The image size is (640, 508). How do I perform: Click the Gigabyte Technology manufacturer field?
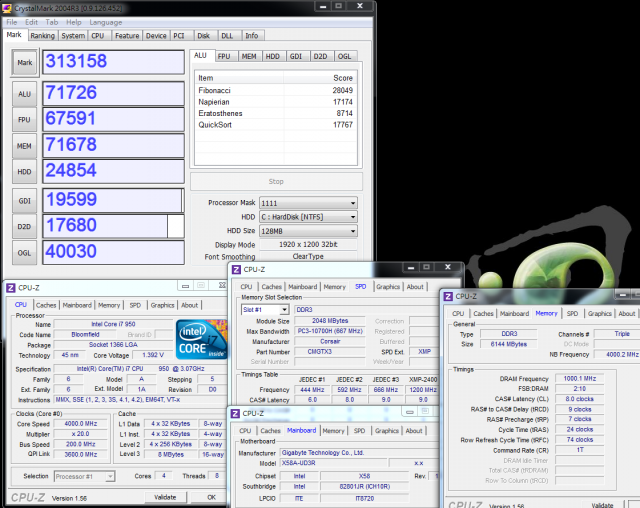click(359, 453)
